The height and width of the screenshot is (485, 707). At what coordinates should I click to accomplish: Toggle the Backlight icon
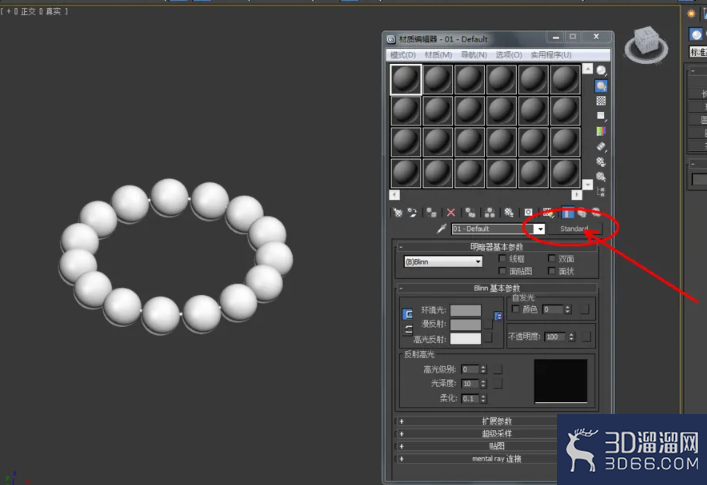tap(601, 86)
